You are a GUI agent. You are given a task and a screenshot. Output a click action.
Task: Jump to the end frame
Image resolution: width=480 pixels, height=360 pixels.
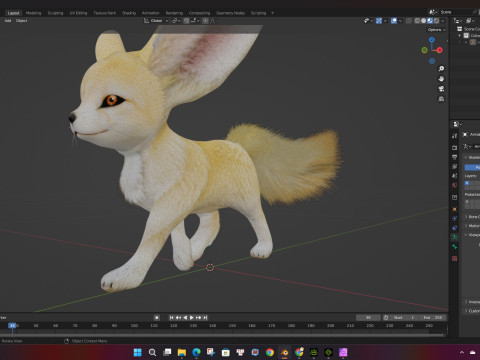pyautogui.click(x=205, y=318)
